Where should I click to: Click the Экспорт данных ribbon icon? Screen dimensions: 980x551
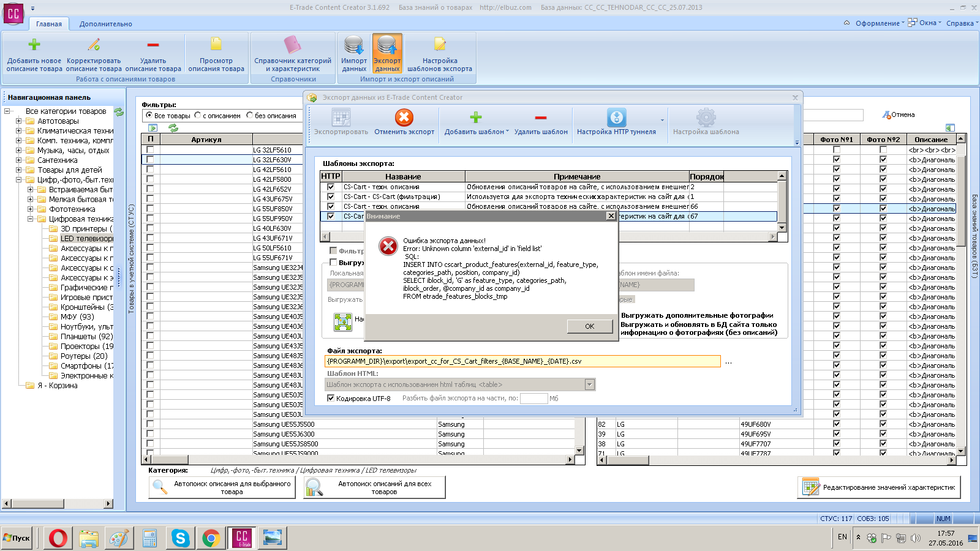point(387,45)
